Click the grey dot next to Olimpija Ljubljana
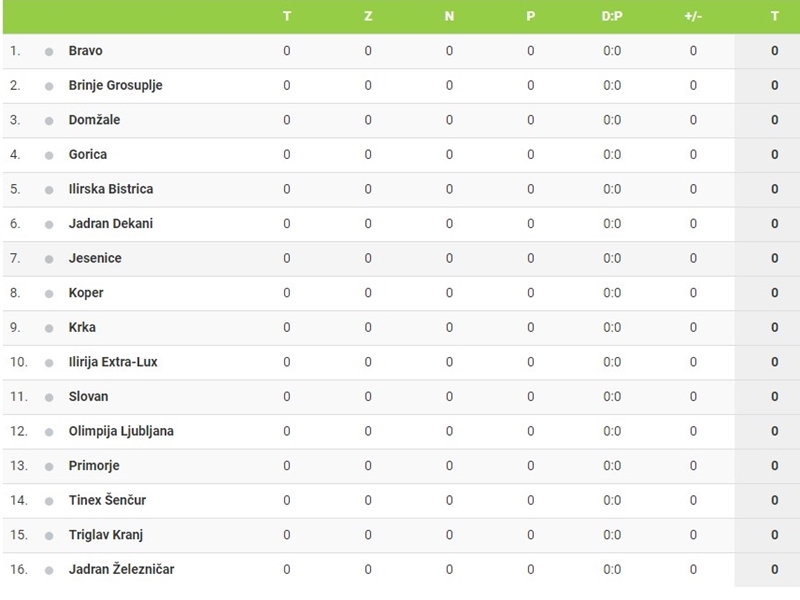This screenshot has height=600, width=800. pyautogui.click(x=49, y=432)
